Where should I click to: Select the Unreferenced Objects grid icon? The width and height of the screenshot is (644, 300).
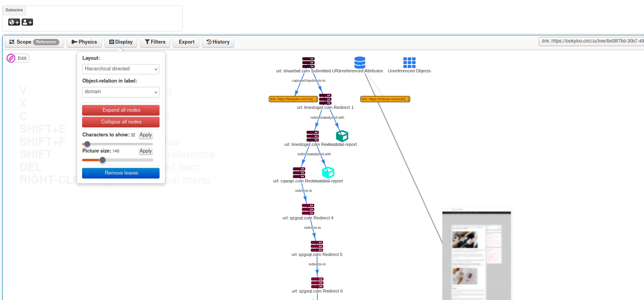pos(409,63)
